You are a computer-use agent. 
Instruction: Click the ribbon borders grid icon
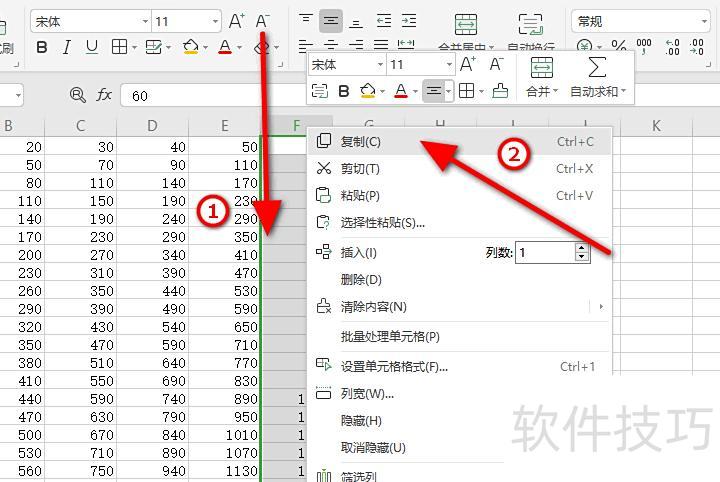(119, 47)
